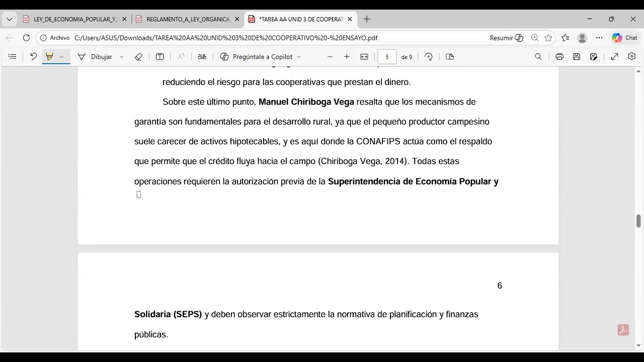Show the table of contents panel
Image resolution: width=644 pixels, height=362 pixels.
click(13, 57)
